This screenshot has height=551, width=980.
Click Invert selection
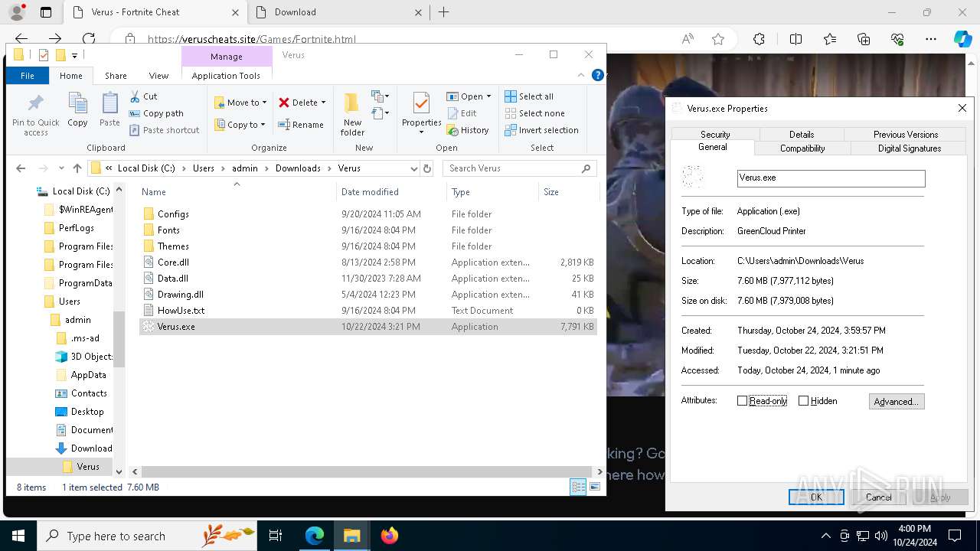(x=541, y=130)
